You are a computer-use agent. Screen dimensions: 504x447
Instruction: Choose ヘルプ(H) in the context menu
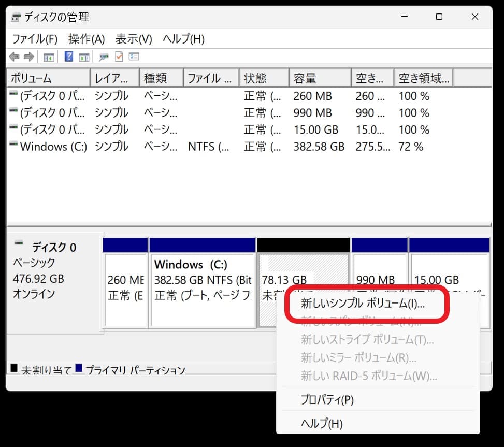322,424
